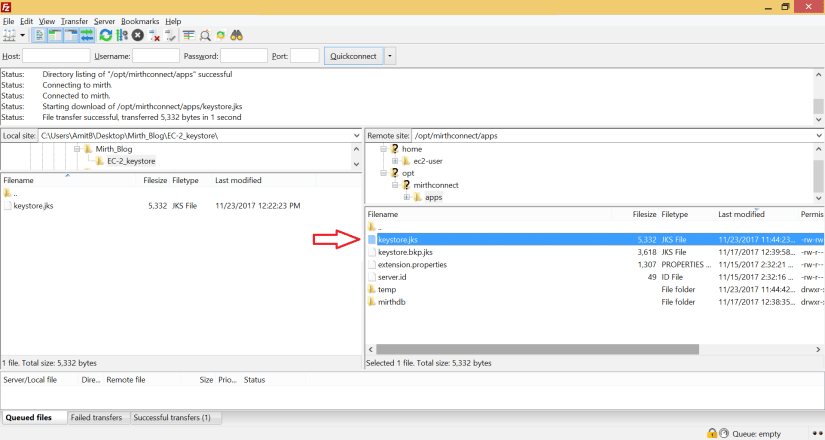The image size is (825, 440).
Task: Open the Transfer menu
Action: pyautogui.click(x=74, y=21)
